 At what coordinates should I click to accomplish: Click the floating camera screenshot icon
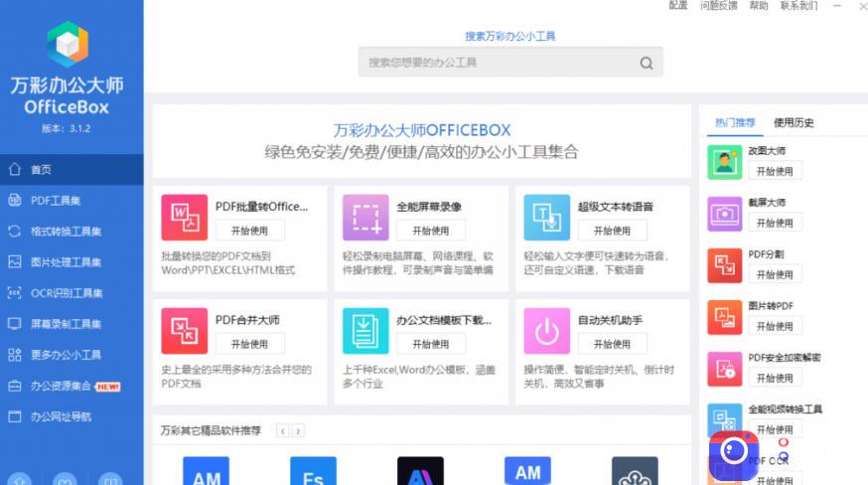coord(734,455)
